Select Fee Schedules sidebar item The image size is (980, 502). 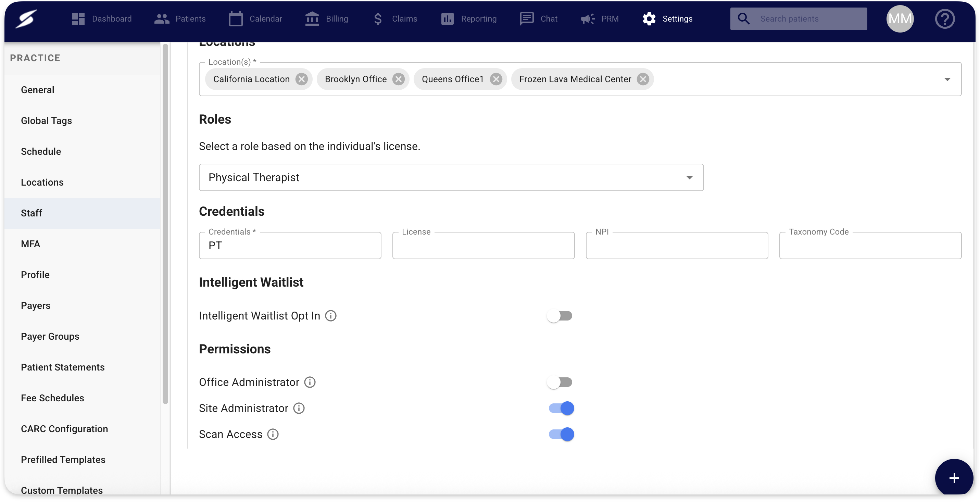point(52,398)
